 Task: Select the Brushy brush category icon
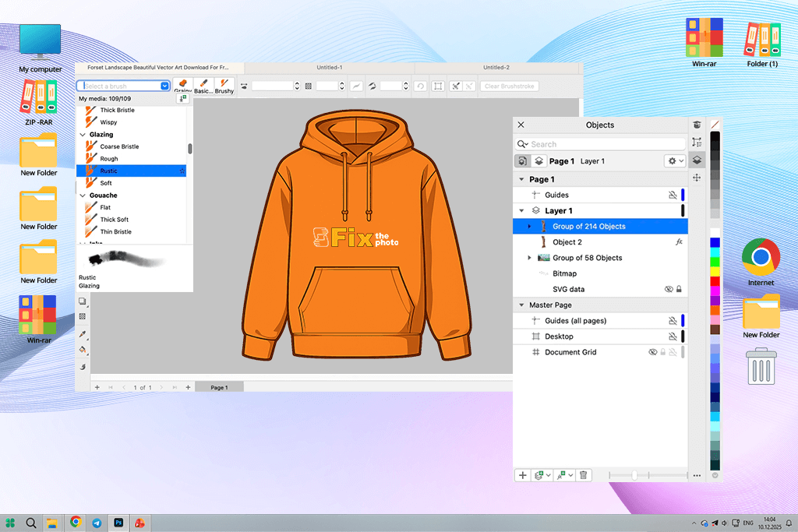[x=224, y=85]
